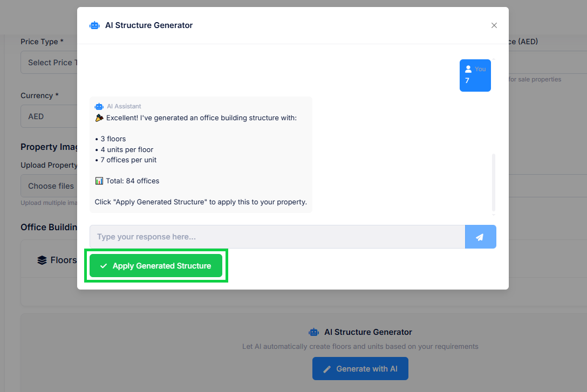Click the bar chart emoji beside Total
The image size is (587, 392).
99,181
